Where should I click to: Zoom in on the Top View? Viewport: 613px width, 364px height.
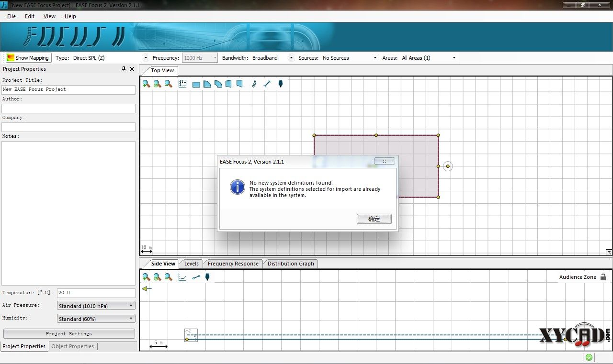click(x=146, y=84)
